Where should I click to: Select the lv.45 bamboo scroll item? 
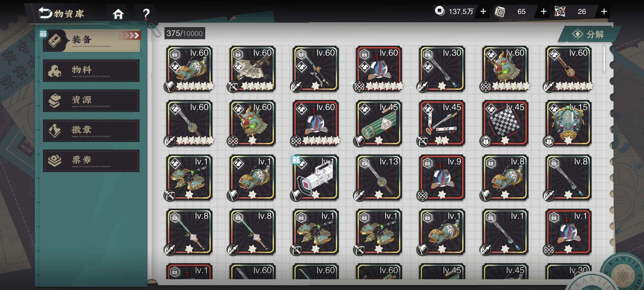pyautogui.click(x=379, y=124)
